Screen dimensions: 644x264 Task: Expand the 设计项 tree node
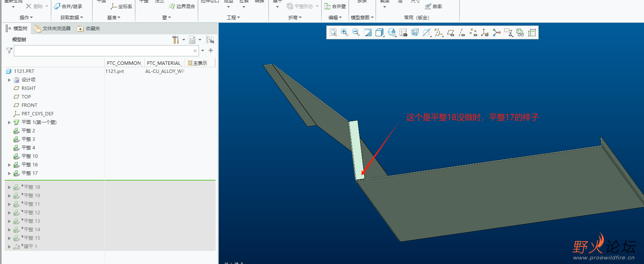point(9,80)
